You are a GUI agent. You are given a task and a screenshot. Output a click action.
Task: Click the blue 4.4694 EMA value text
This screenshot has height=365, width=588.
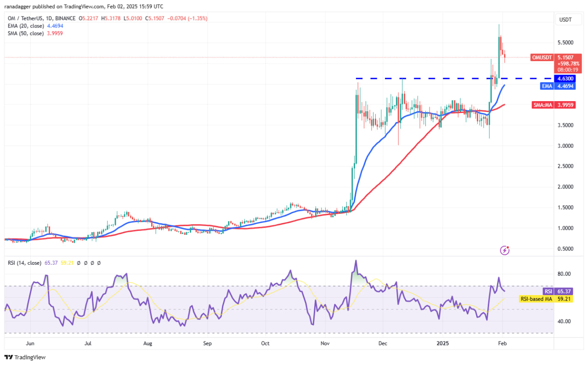[54, 26]
